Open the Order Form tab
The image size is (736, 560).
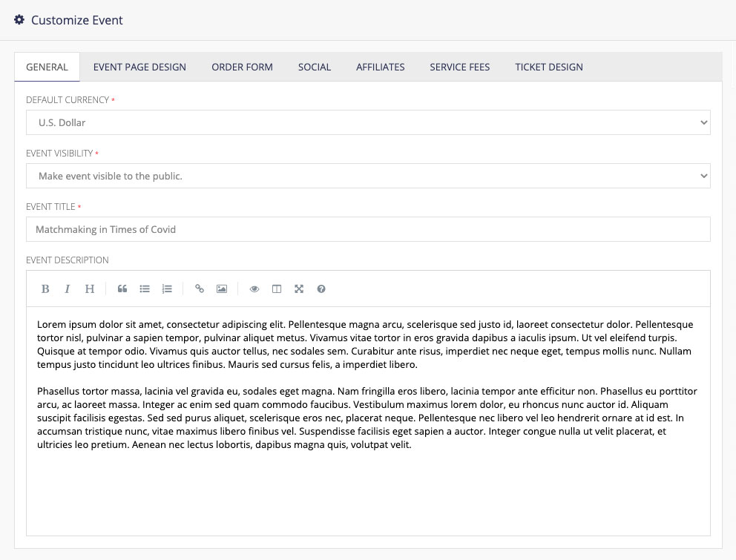242,67
